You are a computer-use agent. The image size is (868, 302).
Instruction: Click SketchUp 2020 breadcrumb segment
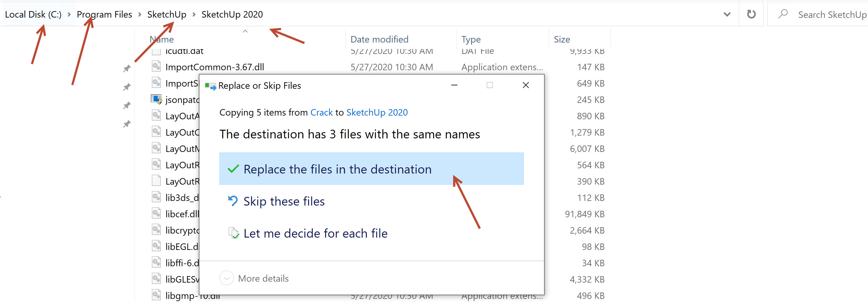tap(232, 14)
